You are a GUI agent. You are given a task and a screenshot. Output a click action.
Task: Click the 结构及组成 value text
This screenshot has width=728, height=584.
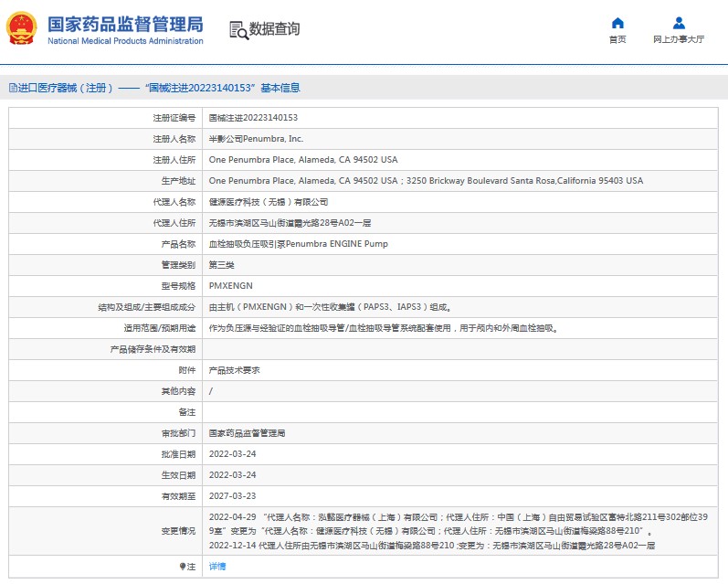tap(330, 307)
